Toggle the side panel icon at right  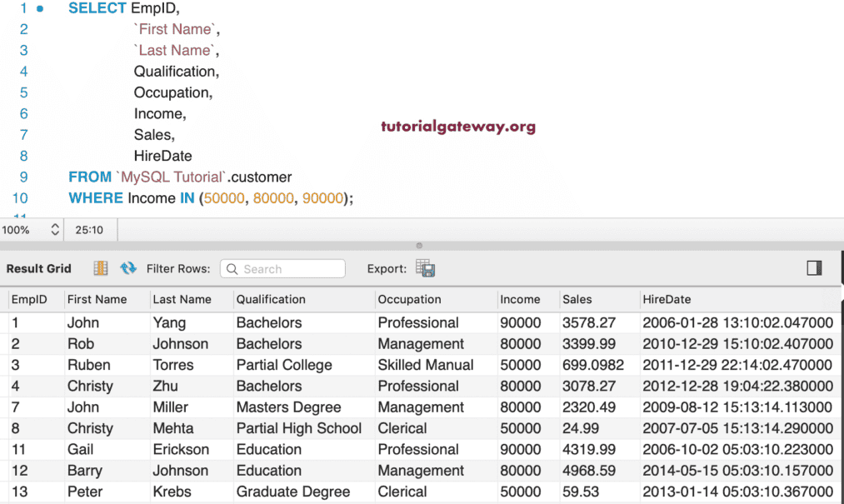(x=814, y=267)
